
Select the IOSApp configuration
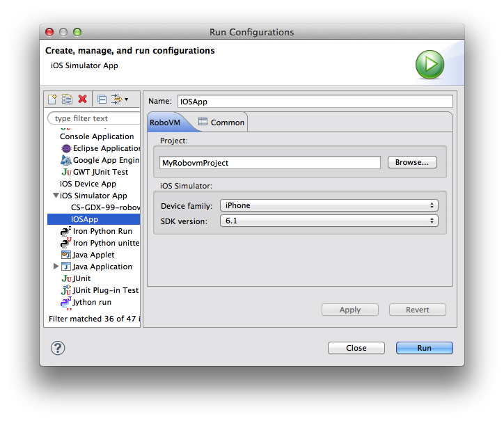[x=93, y=219]
